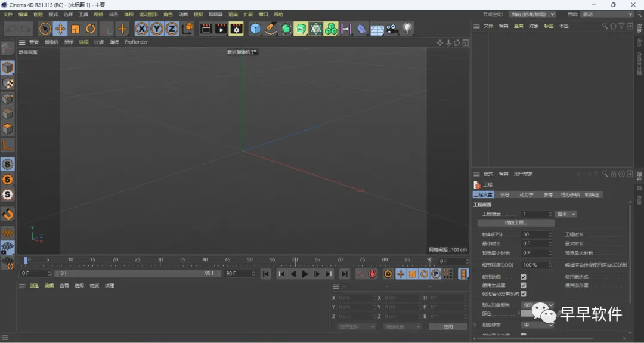Jump to start of animation
Viewport: 644px width, 343px height.
coord(266,274)
